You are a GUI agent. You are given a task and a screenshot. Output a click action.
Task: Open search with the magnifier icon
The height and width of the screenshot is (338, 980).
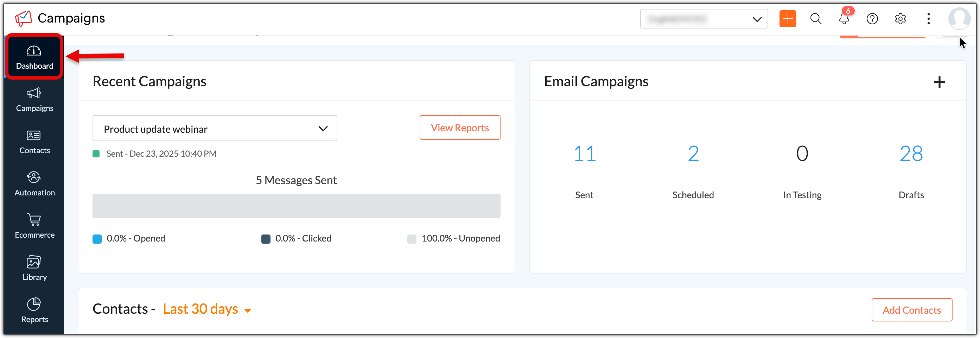[x=816, y=19]
